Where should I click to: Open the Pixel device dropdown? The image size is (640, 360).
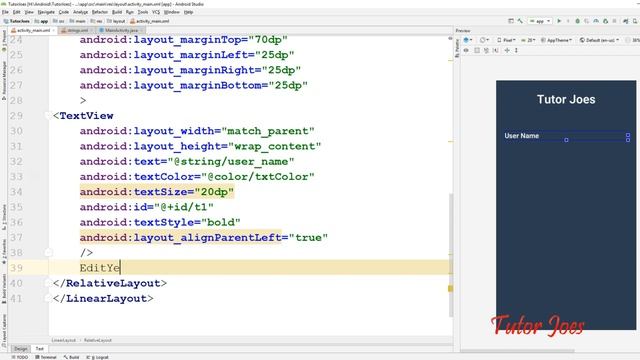point(506,40)
